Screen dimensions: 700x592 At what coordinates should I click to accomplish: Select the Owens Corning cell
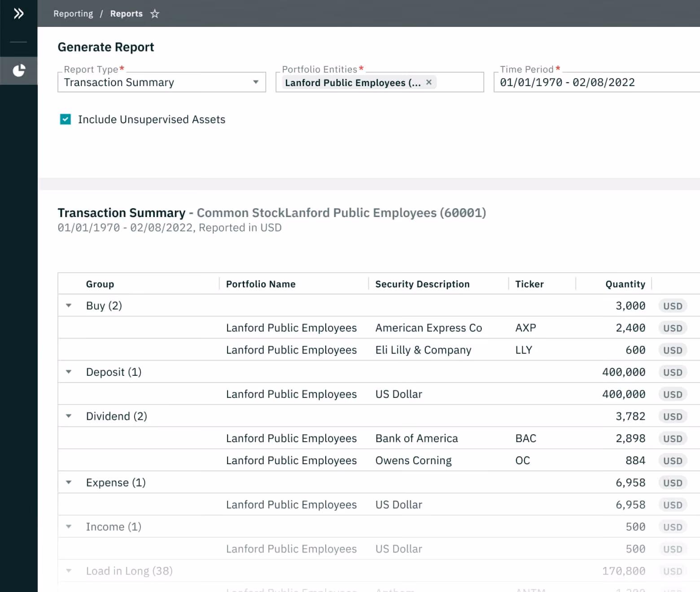pyautogui.click(x=413, y=461)
